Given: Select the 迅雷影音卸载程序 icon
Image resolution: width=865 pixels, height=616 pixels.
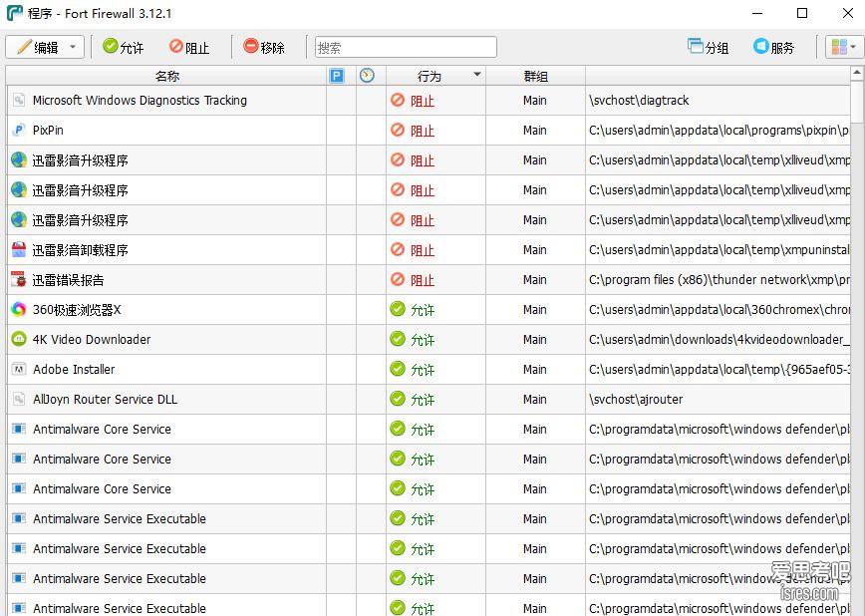Looking at the screenshot, I should tap(19, 250).
